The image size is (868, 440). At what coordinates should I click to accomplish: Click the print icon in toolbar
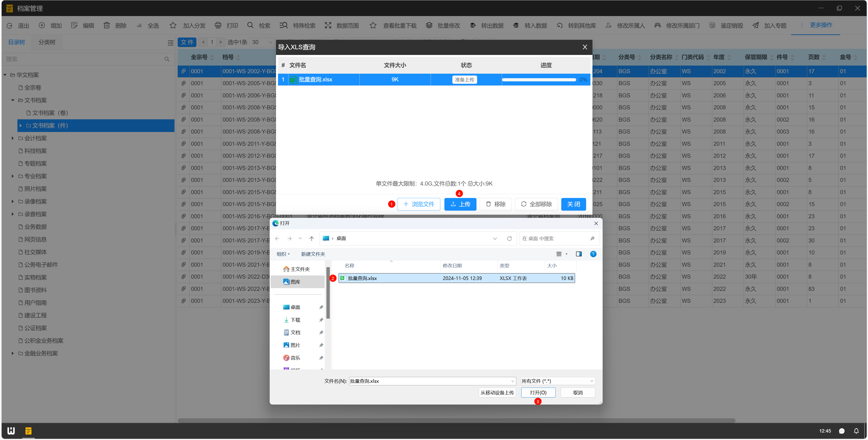[218, 26]
